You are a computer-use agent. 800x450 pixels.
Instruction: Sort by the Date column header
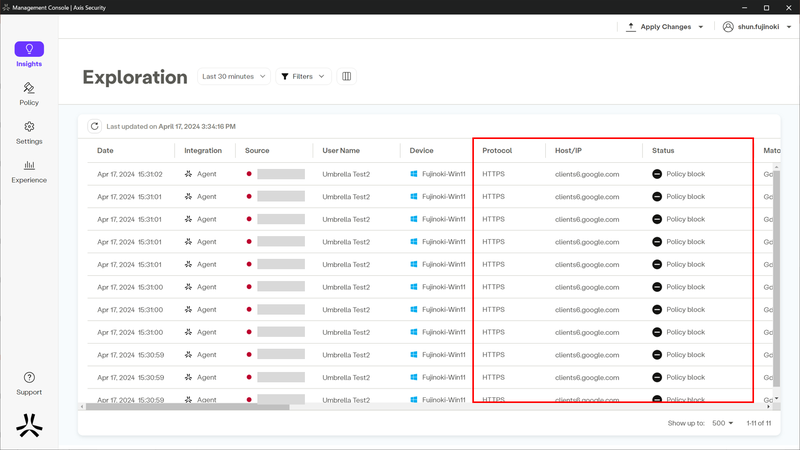[x=105, y=151]
